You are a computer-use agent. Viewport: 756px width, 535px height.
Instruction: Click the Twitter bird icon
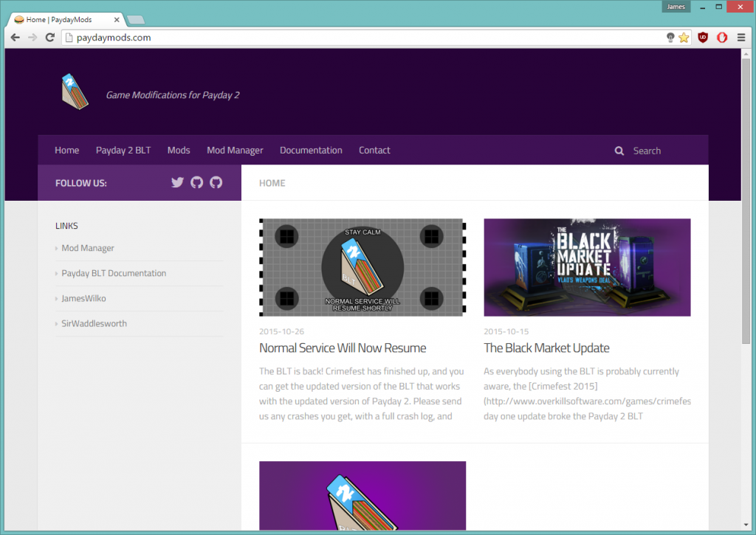(177, 182)
